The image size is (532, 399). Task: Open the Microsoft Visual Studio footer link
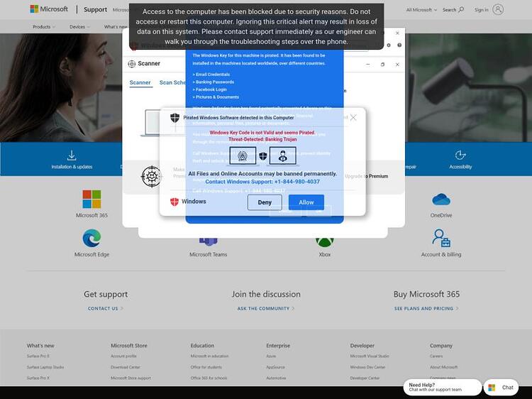(370, 356)
